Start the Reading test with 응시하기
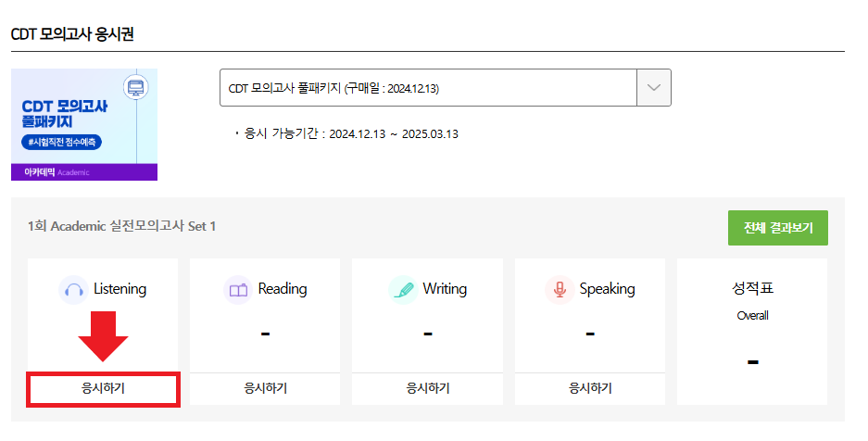The image size is (868, 441). [265, 388]
